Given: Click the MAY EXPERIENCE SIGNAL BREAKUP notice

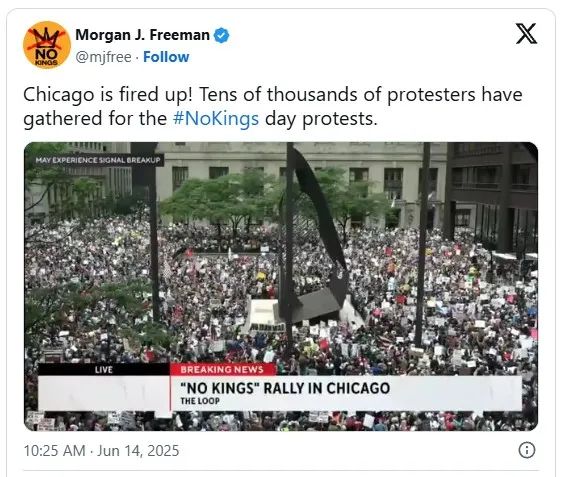Looking at the screenshot, I should click(x=98, y=160).
